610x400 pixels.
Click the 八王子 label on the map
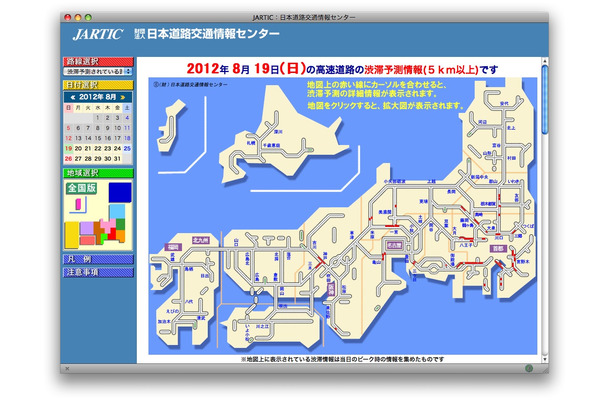466,246
